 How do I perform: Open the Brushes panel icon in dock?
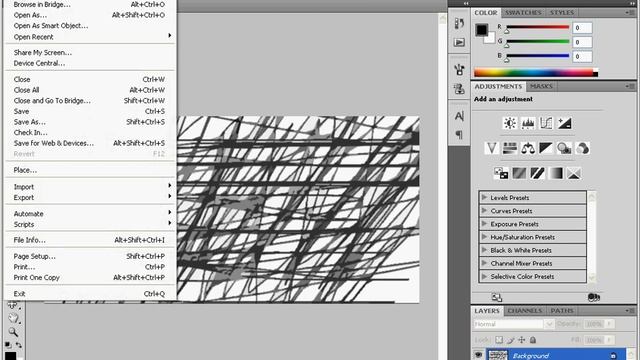point(459,69)
